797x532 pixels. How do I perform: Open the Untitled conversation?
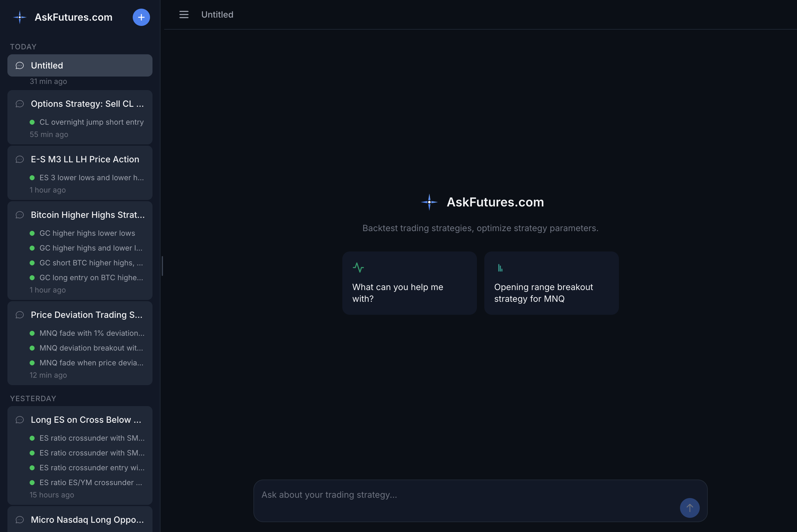pos(80,65)
